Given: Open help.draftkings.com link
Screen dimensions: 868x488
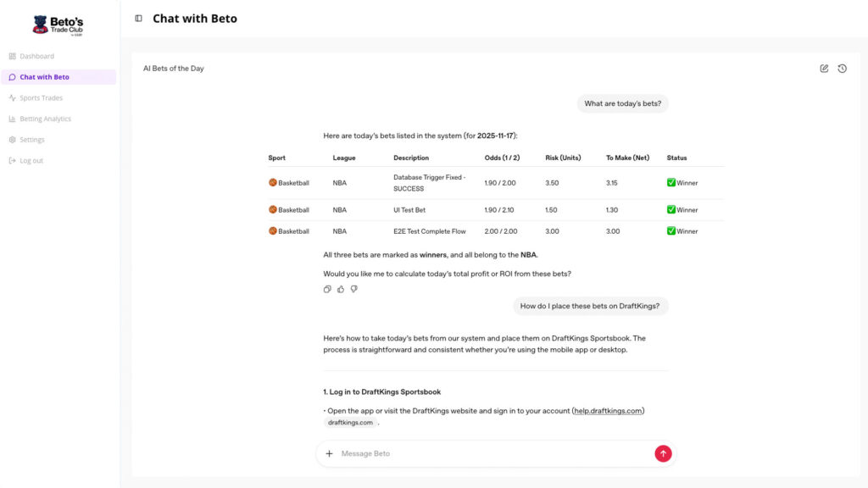Looking at the screenshot, I should [x=608, y=411].
